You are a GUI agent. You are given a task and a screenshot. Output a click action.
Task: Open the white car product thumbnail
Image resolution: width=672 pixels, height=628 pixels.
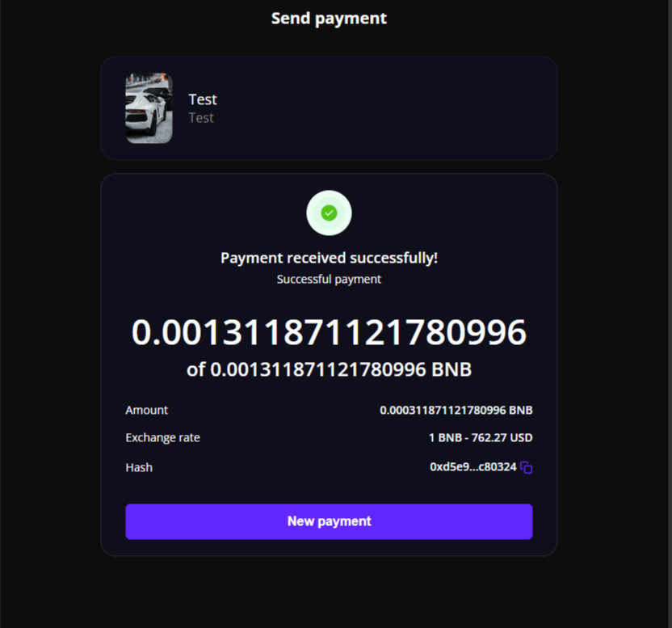(x=149, y=108)
